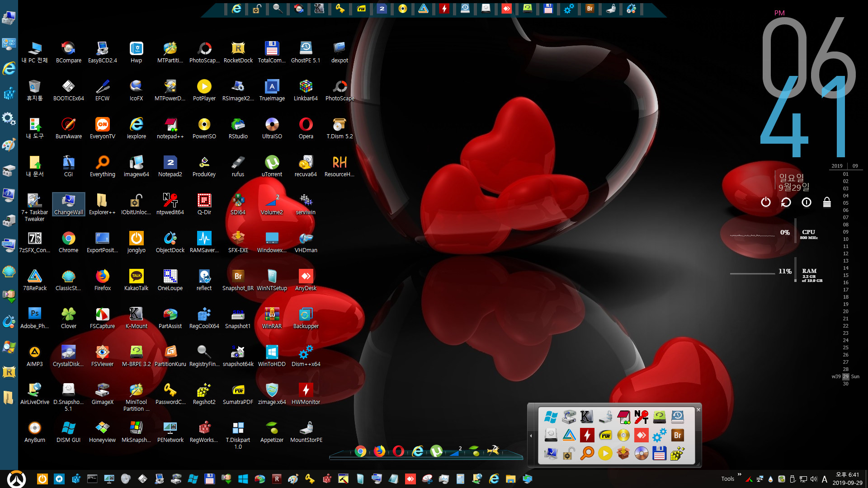868x488 pixels.
Task: Click the lock button on widget
Action: pos(827,202)
